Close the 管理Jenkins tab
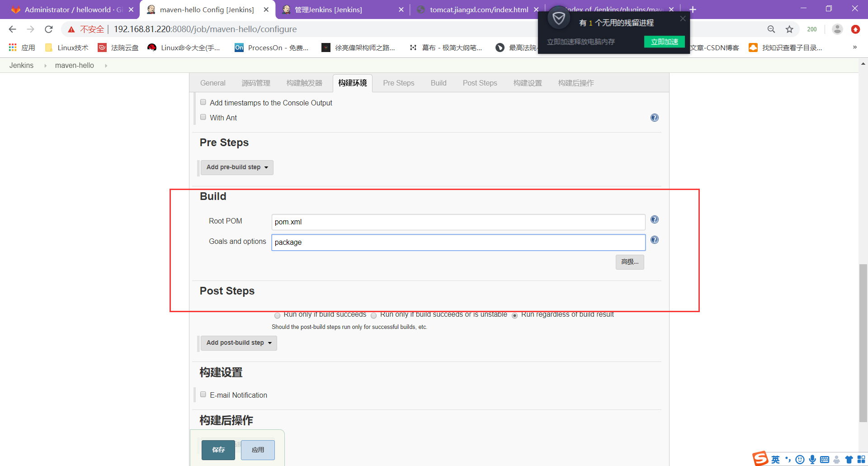Viewport: 868px width, 466px height. coord(401,10)
